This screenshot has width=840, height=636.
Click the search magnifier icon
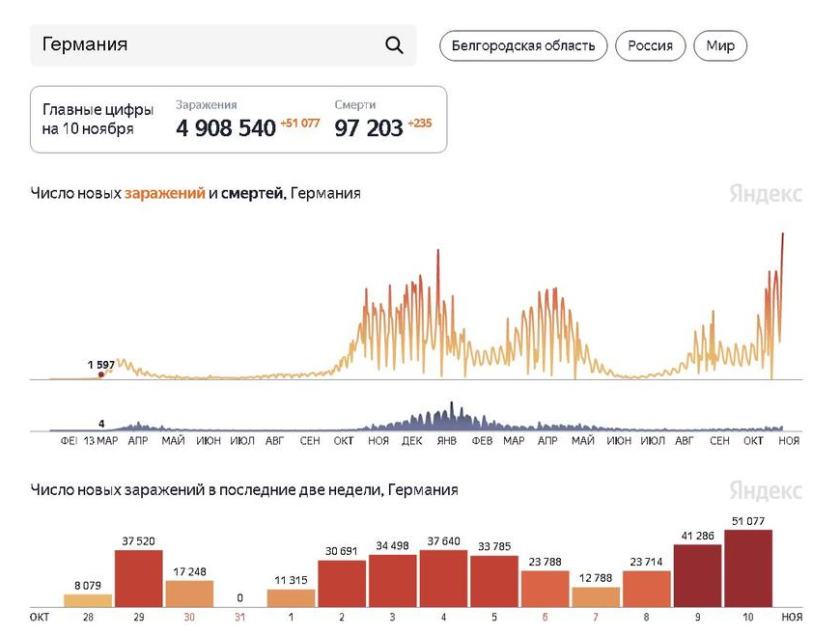[394, 45]
